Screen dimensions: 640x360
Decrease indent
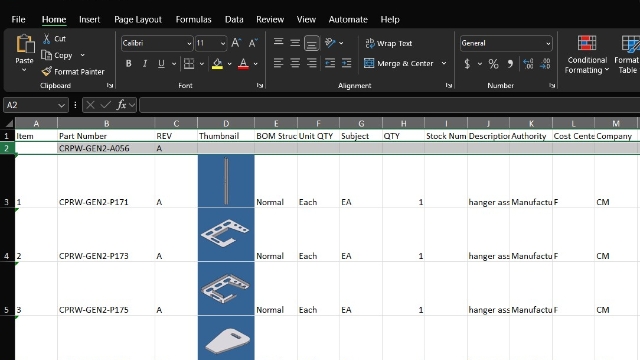330,63
